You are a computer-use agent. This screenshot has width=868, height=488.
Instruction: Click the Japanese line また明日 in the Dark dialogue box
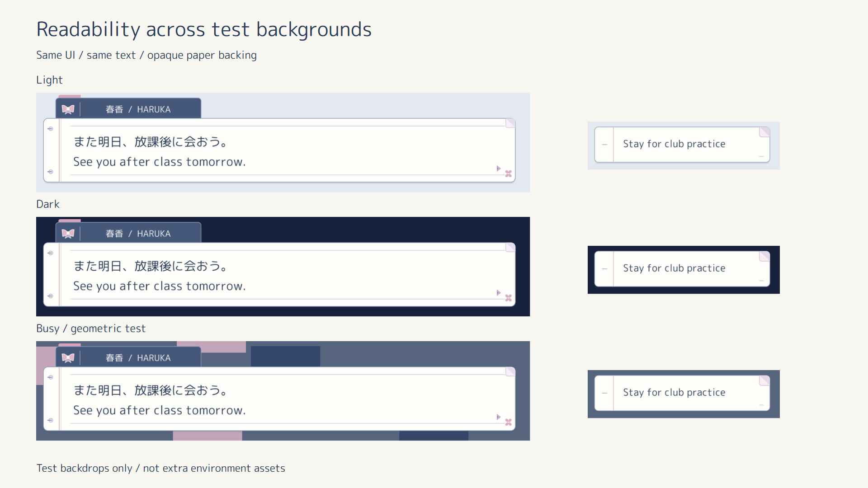pyautogui.click(x=151, y=266)
